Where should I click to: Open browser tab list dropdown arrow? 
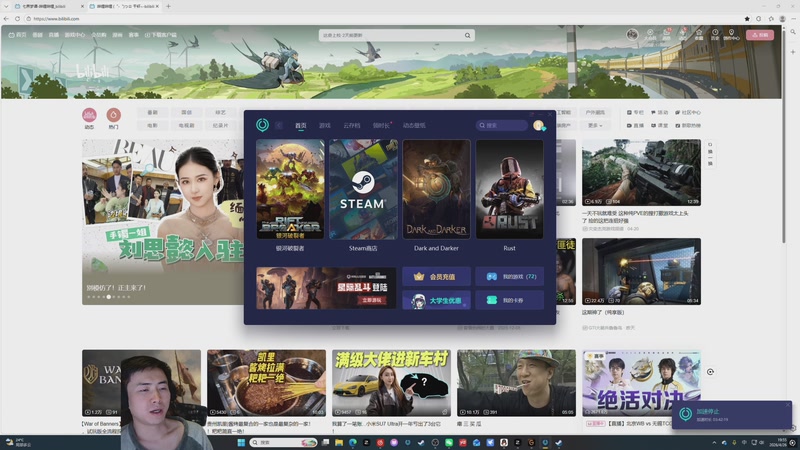click(6, 6)
